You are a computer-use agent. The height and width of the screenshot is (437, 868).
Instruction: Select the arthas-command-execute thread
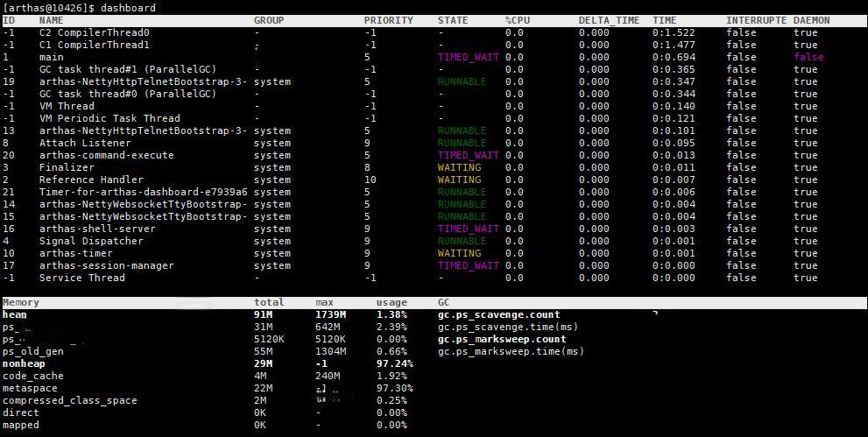tap(107, 155)
